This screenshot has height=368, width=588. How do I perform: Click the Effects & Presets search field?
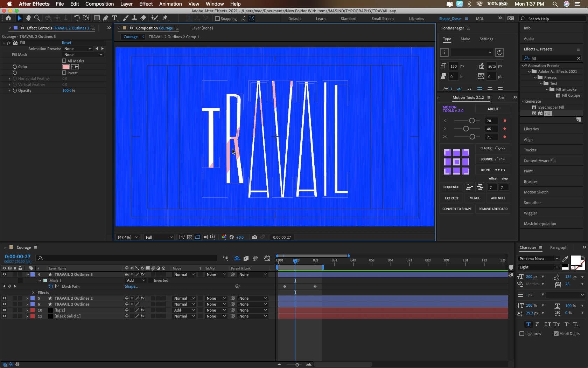click(x=552, y=58)
